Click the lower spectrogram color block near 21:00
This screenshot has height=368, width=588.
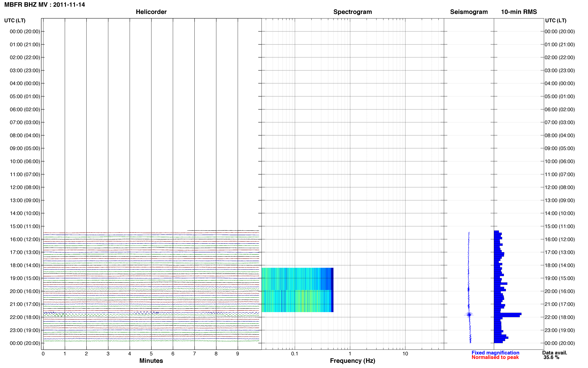[297, 301]
